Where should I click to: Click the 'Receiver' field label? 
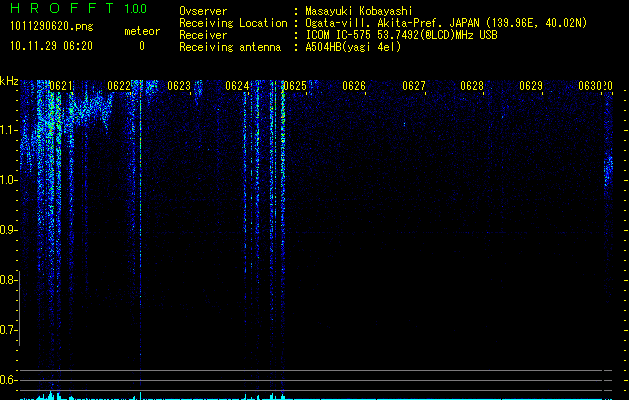pyautogui.click(x=203, y=35)
